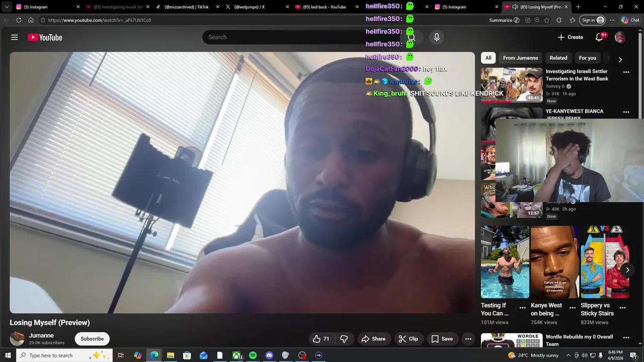644x362 pixels.
Task: Open options for YE-KANYEWEST BIANCA video
Action: click(626, 112)
